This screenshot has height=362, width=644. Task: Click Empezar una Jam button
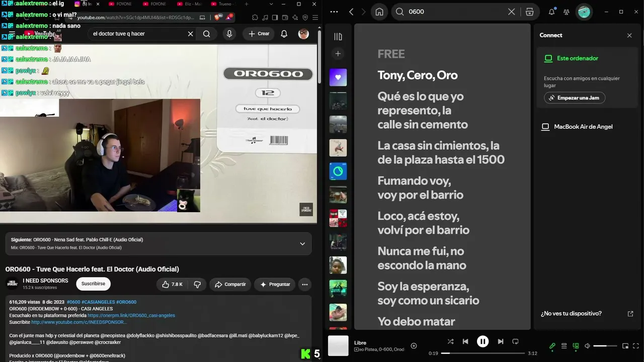pyautogui.click(x=575, y=98)
